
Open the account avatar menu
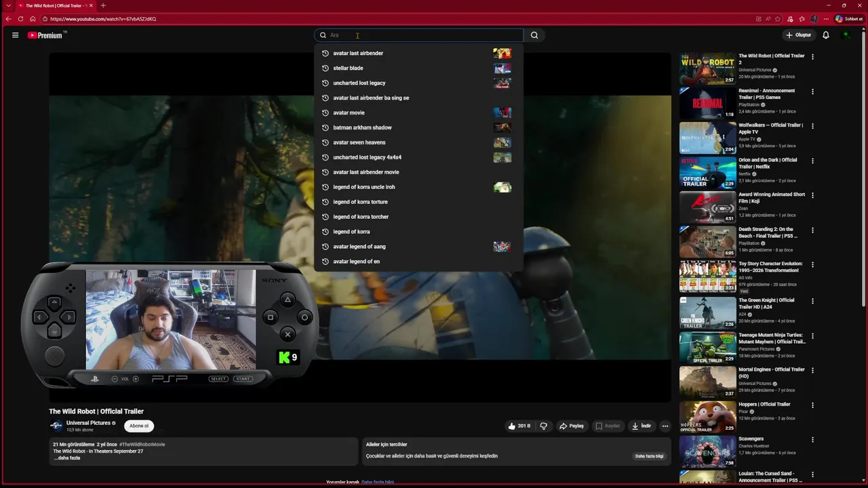click(x=846, y=35)
